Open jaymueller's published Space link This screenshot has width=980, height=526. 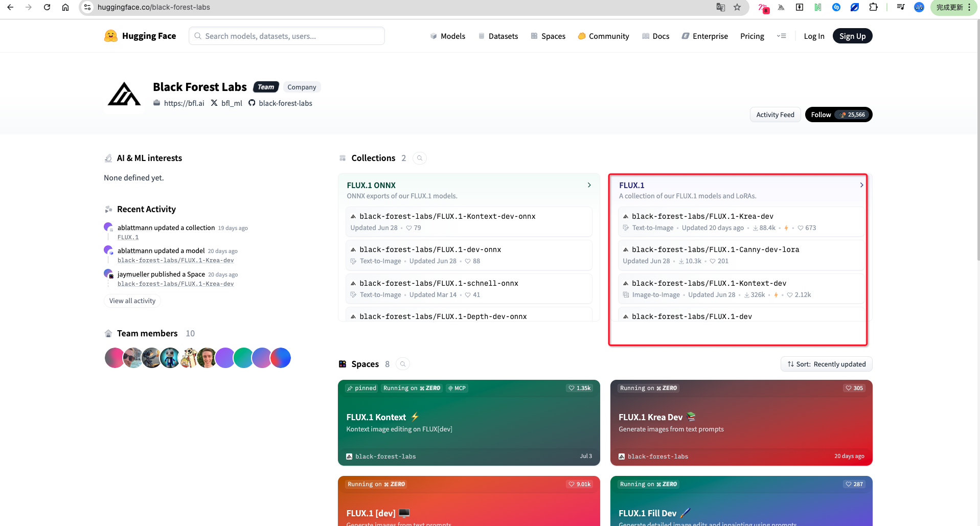175,284
